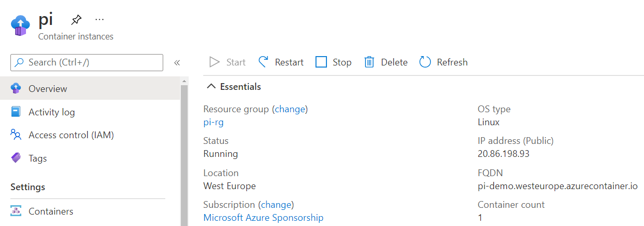Click the Tags icon in the sidebar

coord(16,158)
